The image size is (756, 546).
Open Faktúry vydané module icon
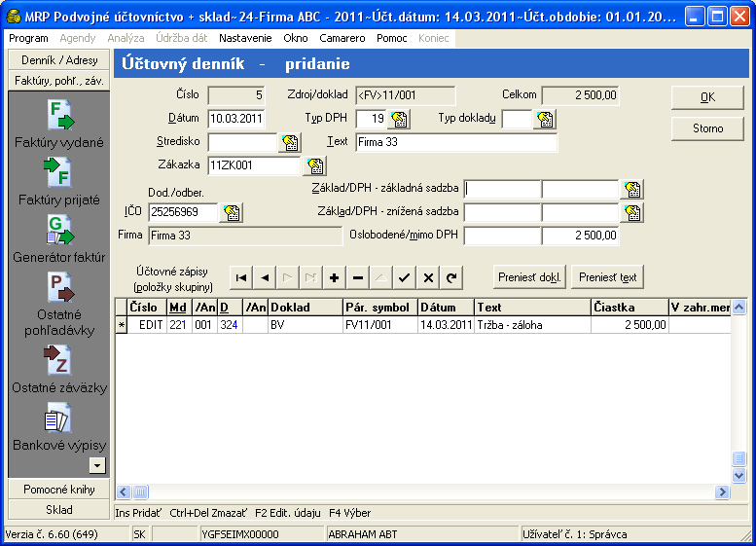pos(59,115)
